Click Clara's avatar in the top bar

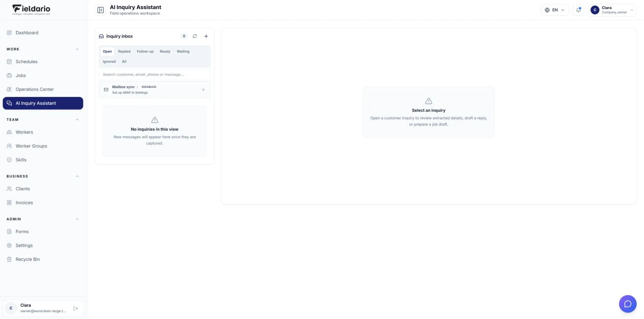595,10
